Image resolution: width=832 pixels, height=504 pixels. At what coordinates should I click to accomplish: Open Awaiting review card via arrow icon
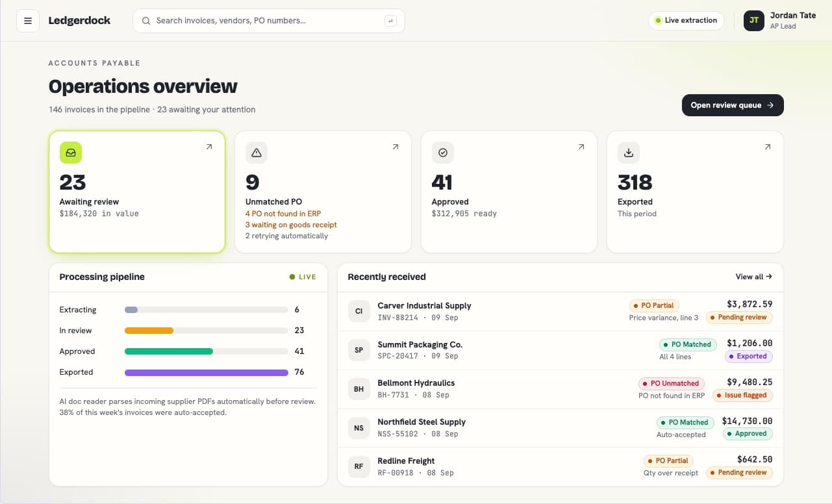tap(209, 147)
